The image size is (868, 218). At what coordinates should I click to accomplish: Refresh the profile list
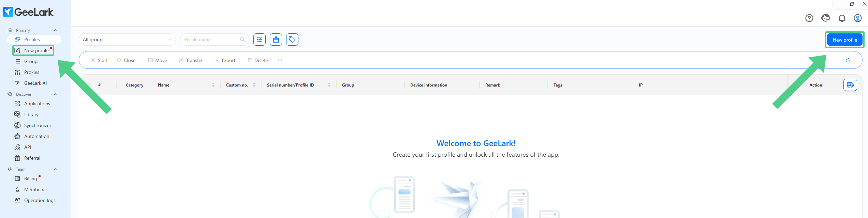(848, 60)
